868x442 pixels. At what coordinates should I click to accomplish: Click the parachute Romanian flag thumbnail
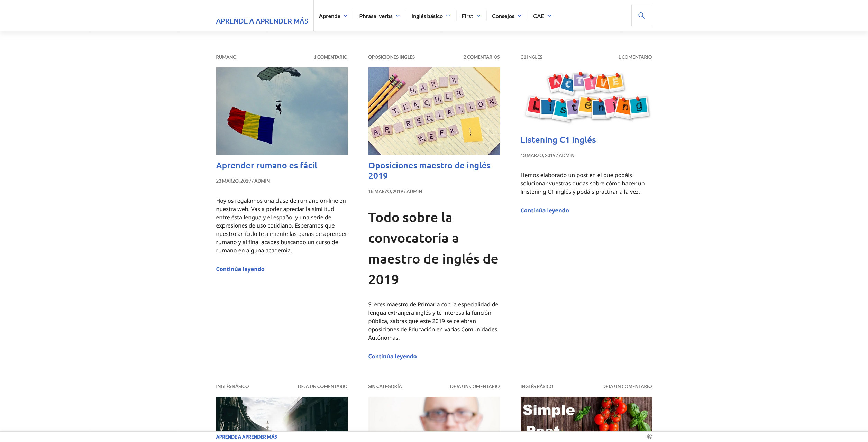(x=282, y=111)
